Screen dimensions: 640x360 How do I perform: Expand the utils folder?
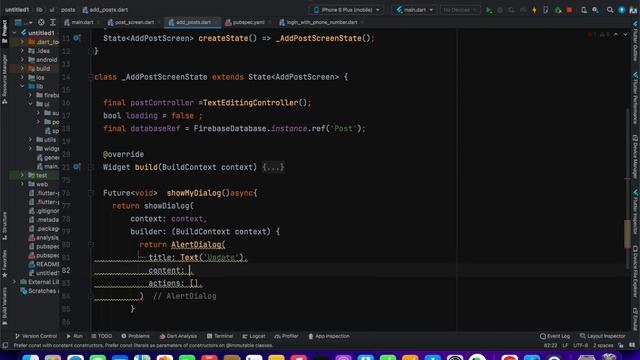click(31, 140)
